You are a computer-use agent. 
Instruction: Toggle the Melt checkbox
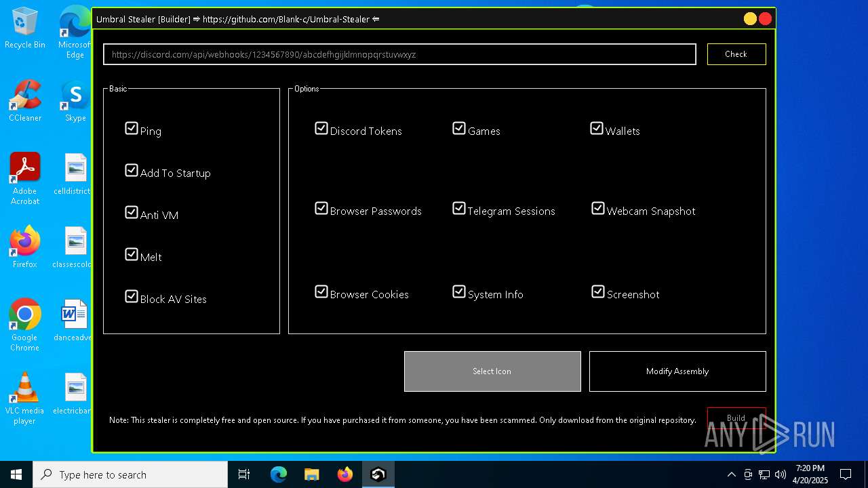(132, 254)
